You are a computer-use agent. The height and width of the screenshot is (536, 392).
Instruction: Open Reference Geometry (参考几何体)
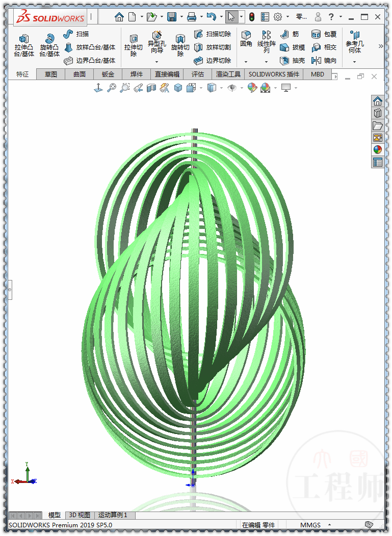(x=355, y=42)
